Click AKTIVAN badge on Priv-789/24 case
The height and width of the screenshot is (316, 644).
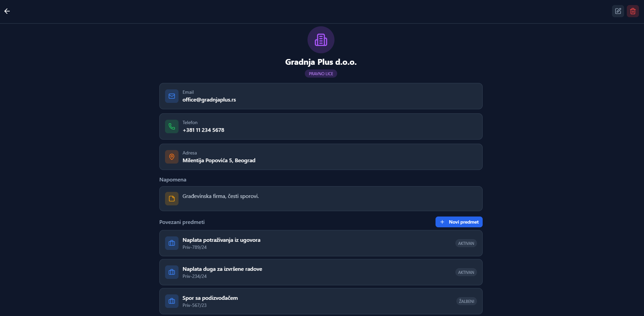click(x=466, y=243)
